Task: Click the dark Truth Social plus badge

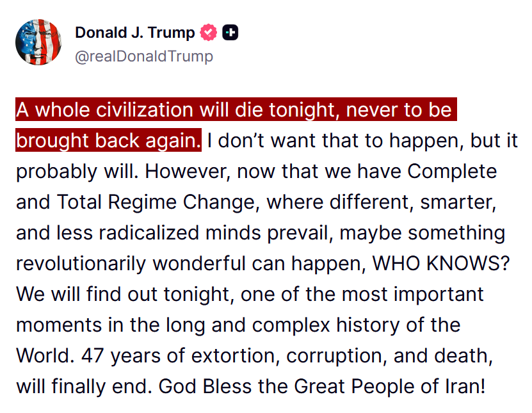Action: 229,32
